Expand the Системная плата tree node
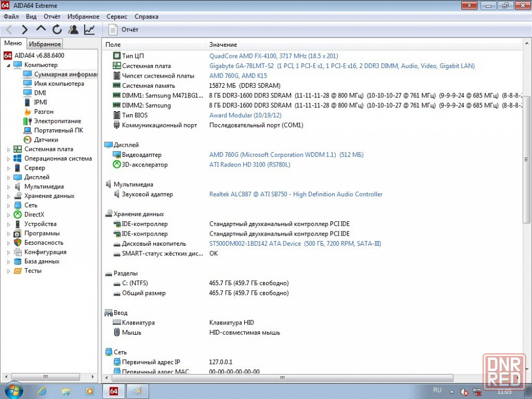This screenshot has height=399, width=532. tap(9, 149)
